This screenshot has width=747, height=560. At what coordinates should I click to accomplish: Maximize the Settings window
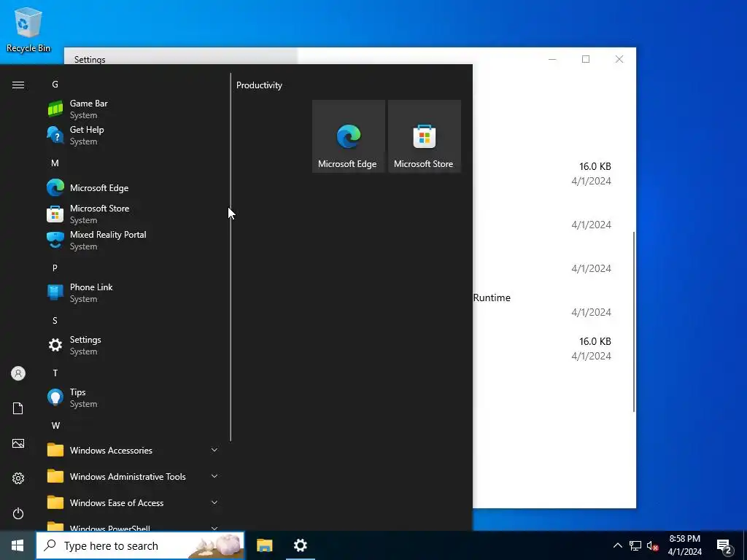pyautogui.click(x=586, y=59)
